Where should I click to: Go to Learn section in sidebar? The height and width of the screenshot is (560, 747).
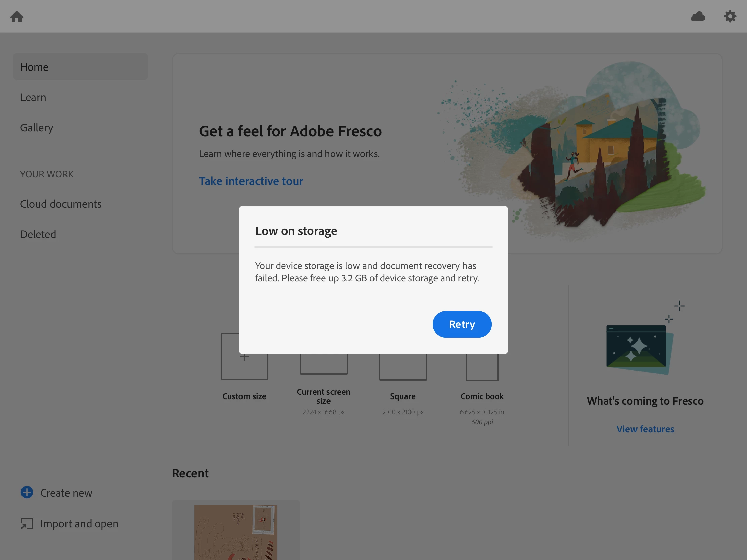tap(33, 98)
